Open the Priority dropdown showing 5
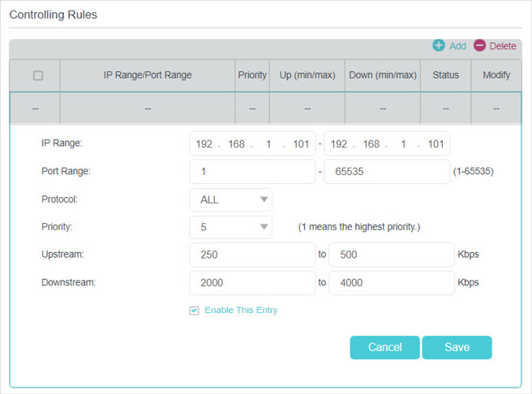The width and height of the screenshot is (532, 394). [230, 227]
